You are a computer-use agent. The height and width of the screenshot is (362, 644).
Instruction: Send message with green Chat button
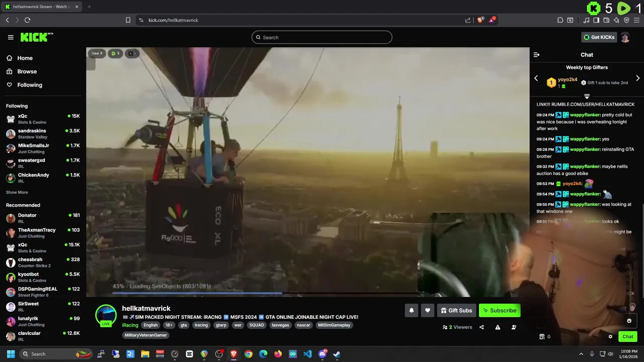tap(628, 337)
